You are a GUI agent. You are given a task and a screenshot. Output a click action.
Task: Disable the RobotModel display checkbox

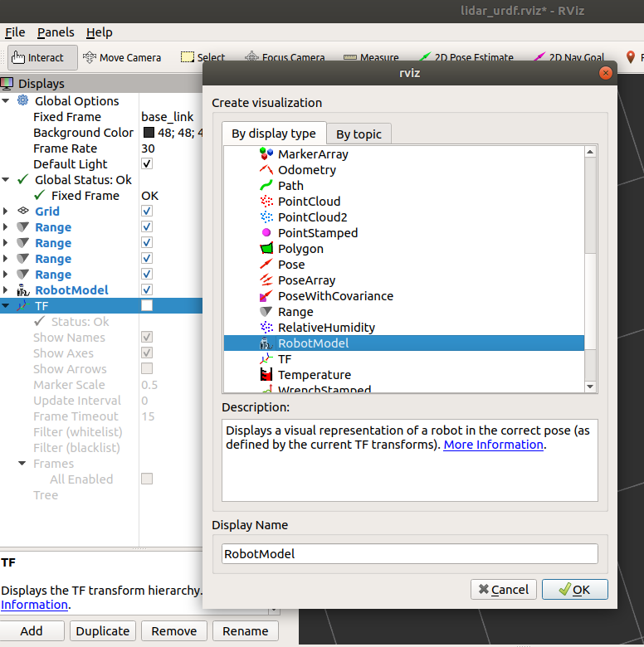(x=147, y=289)
